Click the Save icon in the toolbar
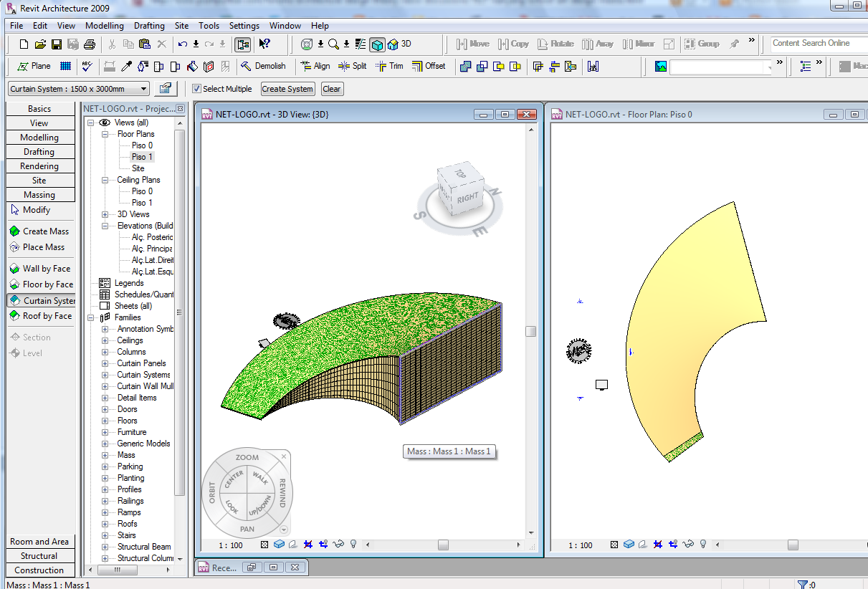This screenshot has height=589, width=868. 57,44
